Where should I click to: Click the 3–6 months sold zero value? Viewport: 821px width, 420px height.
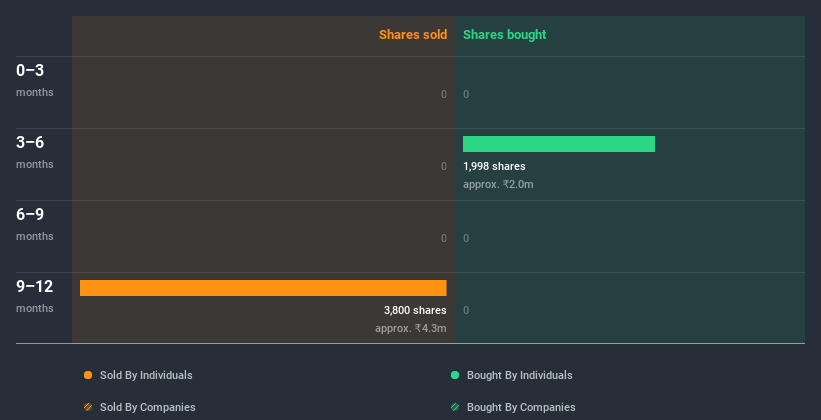coord(444,167)
